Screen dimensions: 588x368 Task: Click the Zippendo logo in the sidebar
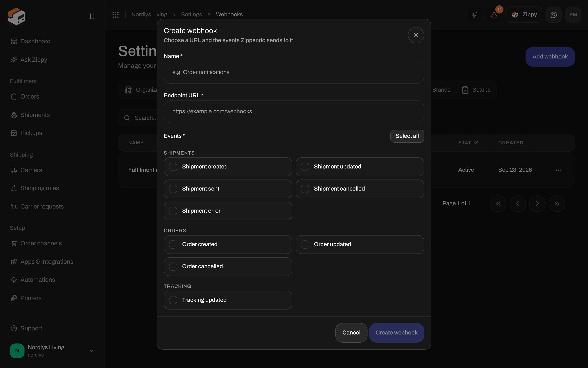pos(16,16)
